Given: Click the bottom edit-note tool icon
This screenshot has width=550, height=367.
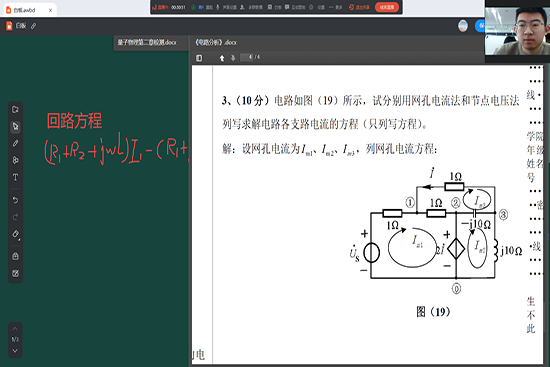Looking at the screenshot, I should [15, 273].
